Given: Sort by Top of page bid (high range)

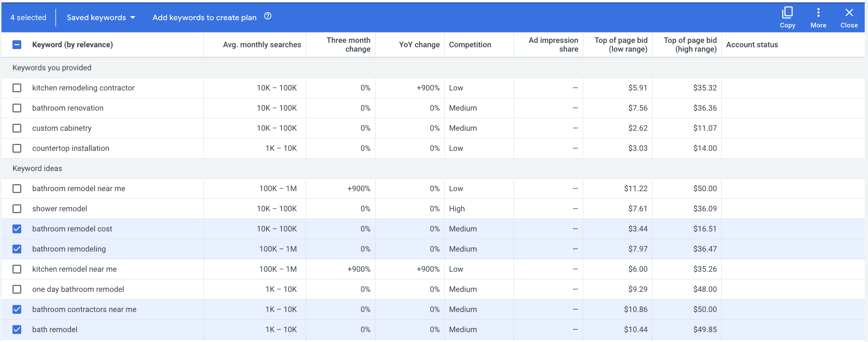Looking at the screenshot, I should point(690,45).
